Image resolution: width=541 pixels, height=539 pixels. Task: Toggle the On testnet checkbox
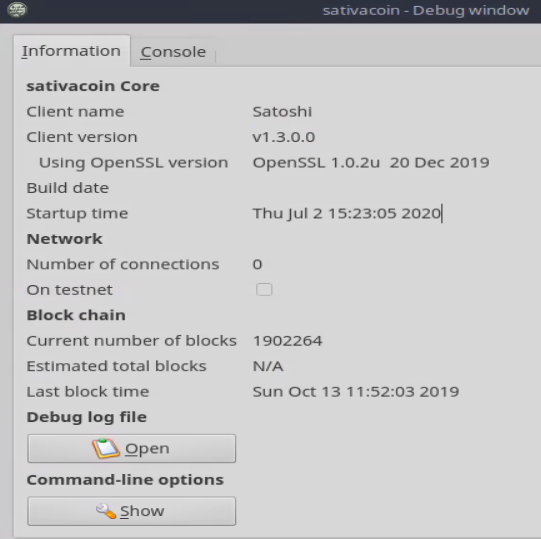coord(264,290)
